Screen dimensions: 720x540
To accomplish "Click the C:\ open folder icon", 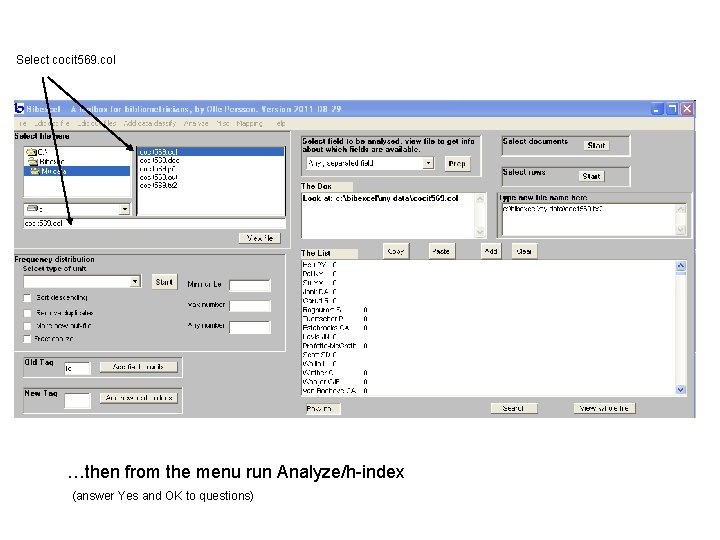I will pyautogui.click(x=31, y=152).
